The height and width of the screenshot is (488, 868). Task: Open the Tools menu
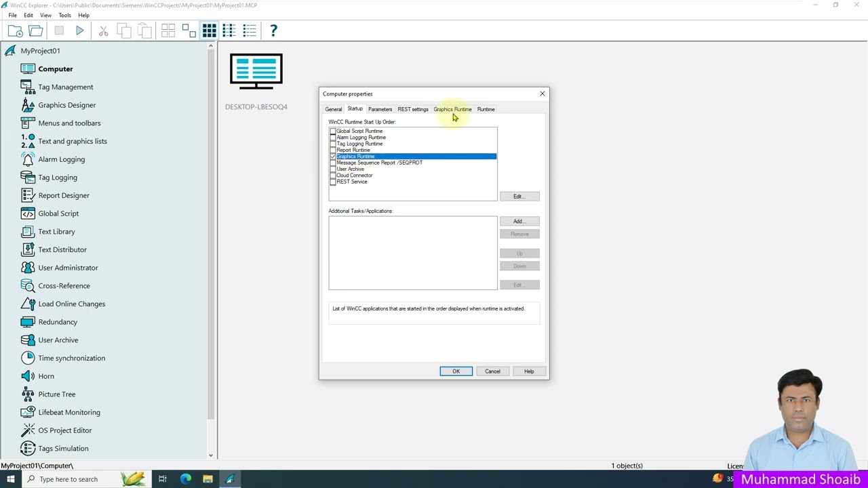tap(65, 15)
